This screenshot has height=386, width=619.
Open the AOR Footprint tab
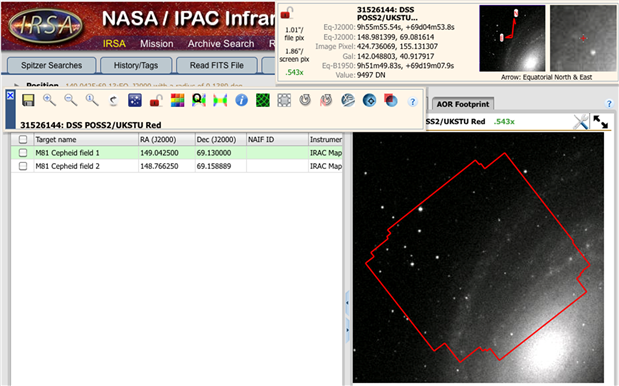pyautogui.click(x=463, y=104)
